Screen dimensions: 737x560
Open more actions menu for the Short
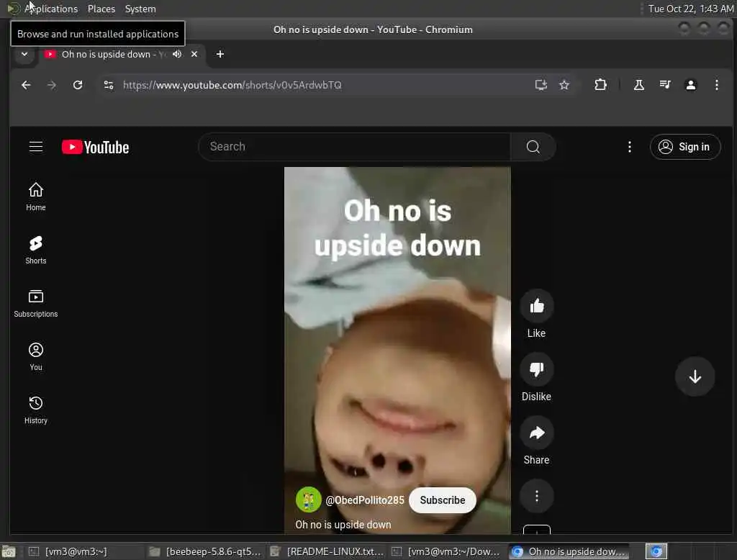pos(536,496)
